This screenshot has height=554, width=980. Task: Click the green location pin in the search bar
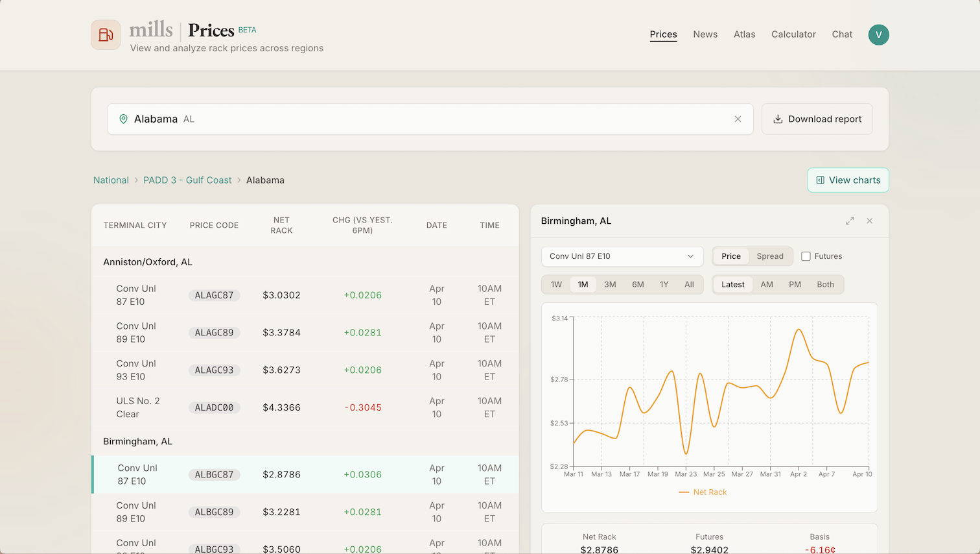(123, 119)
